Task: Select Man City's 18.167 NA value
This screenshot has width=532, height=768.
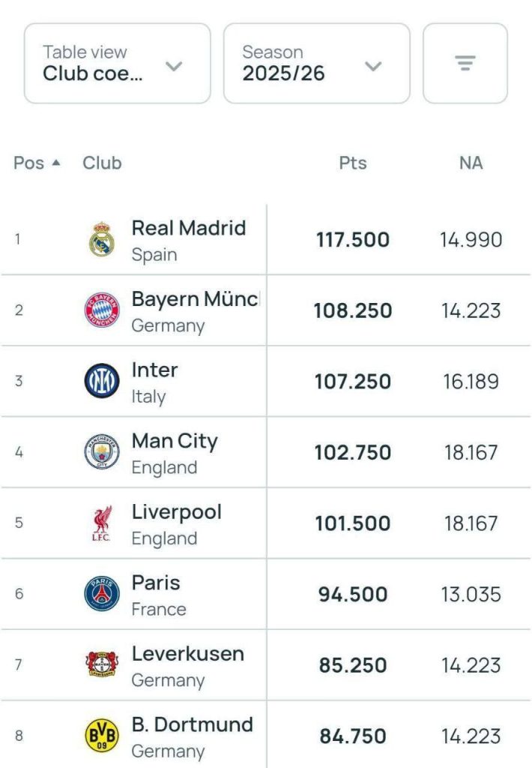Action: (471, 452)
